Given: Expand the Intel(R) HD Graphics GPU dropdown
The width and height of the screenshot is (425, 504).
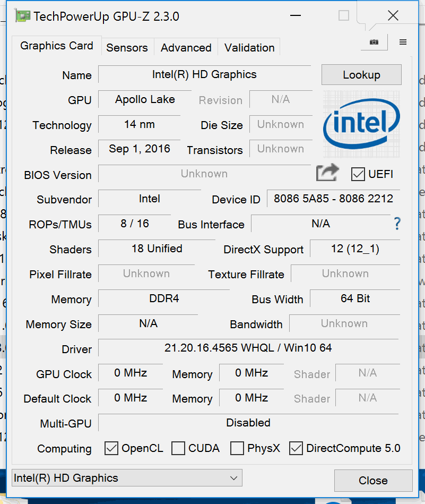Looking at the screenshot, I should (127, 478).
